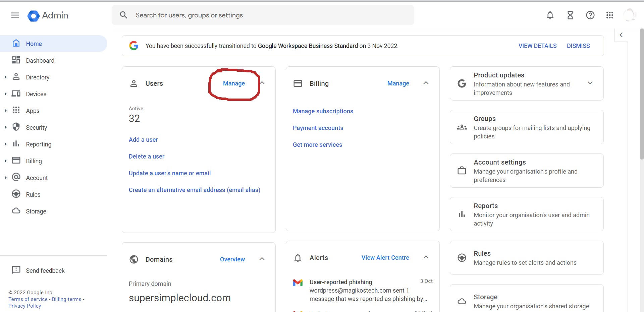This screenshot has width=644, height=312.
Task: Open the Google apps grid
Action: point(610,15)
